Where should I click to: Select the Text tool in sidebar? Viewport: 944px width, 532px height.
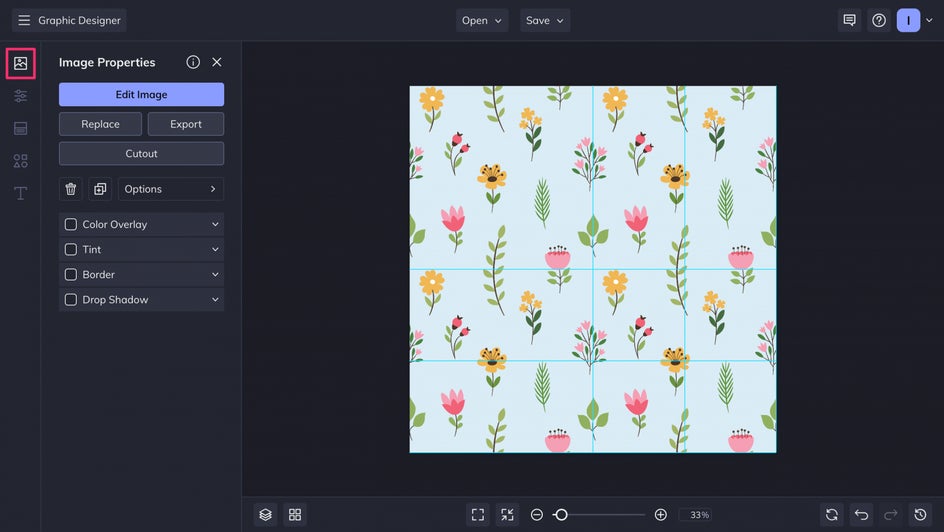tap(20, 193)
